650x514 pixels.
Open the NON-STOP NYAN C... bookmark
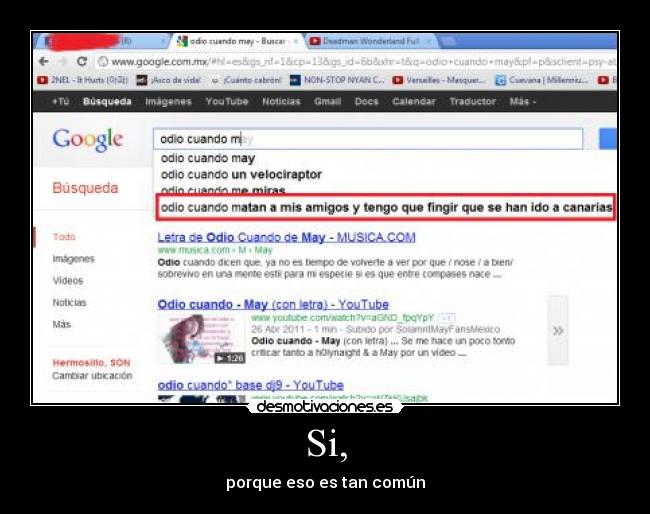pyautogui.click(x=337, y=80)
